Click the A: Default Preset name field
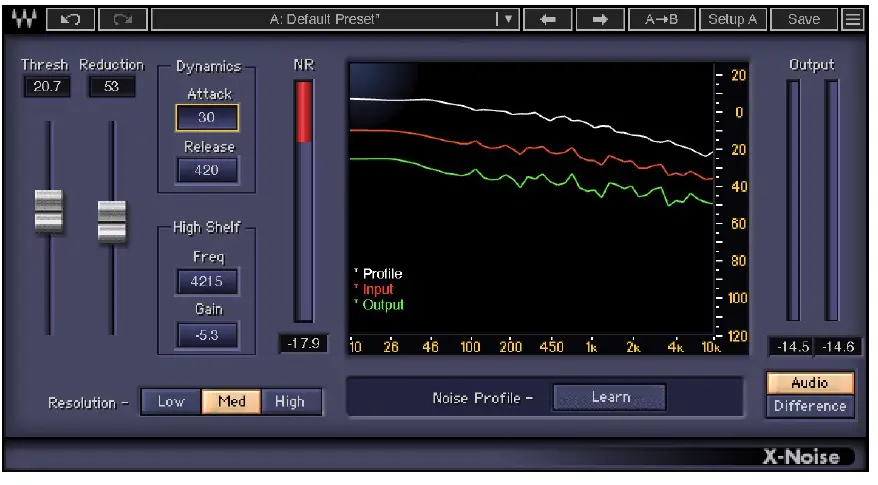The image size is (878, 485). (x=325, y=19)
